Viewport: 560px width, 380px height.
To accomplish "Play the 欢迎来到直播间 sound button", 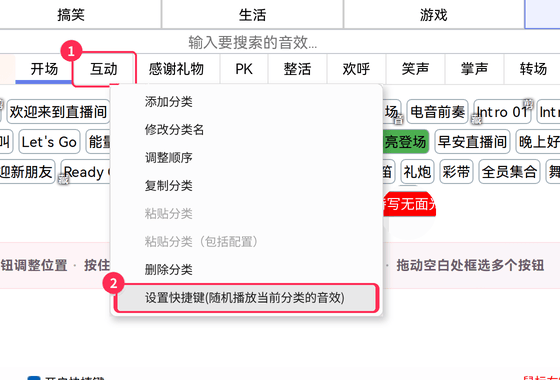I will click(x=58, y=112).
